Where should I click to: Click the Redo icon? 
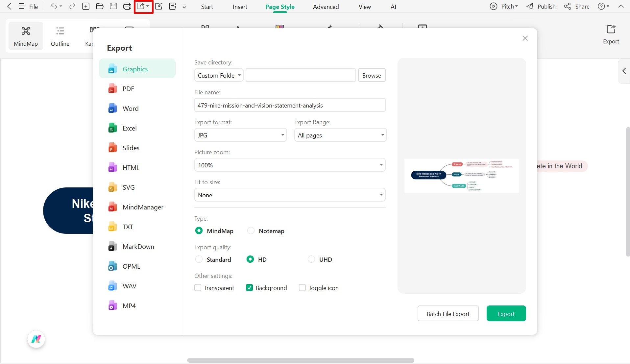point(72,6)
